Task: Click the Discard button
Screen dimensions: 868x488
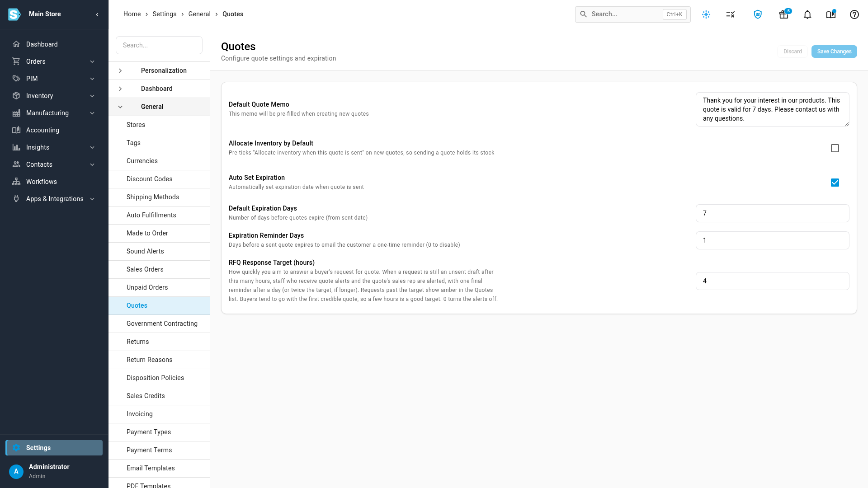Action: (x=793, y=52)
